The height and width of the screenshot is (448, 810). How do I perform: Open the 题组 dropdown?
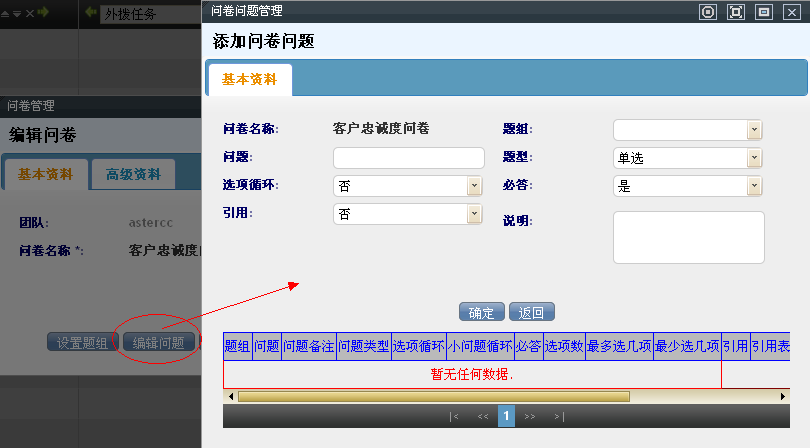[754, 130]
